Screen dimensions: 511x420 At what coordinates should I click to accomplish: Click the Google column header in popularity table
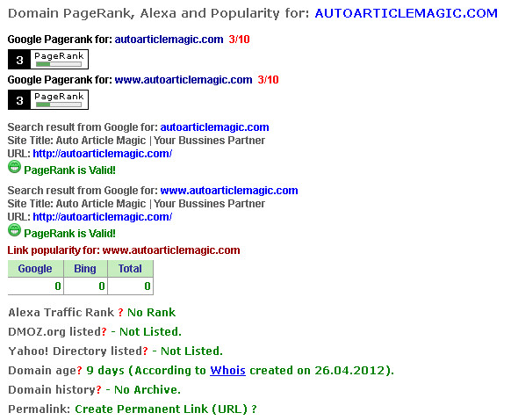35,269
